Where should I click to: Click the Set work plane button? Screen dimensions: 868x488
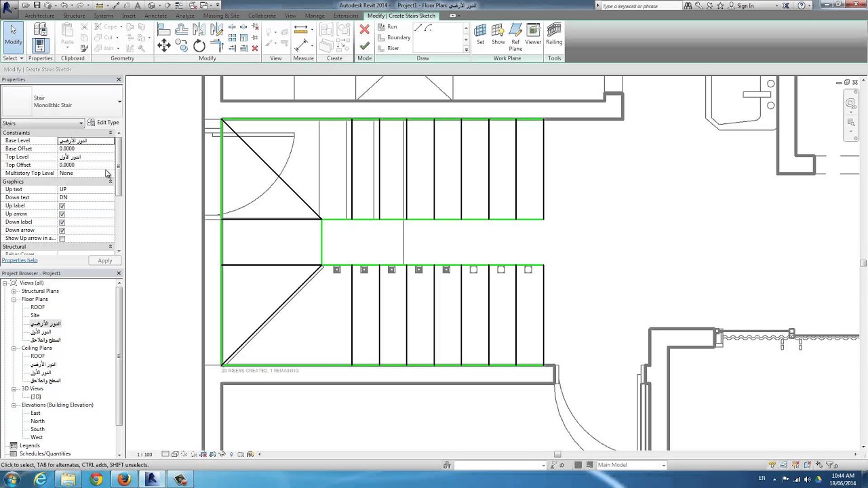tap(480, 35)
